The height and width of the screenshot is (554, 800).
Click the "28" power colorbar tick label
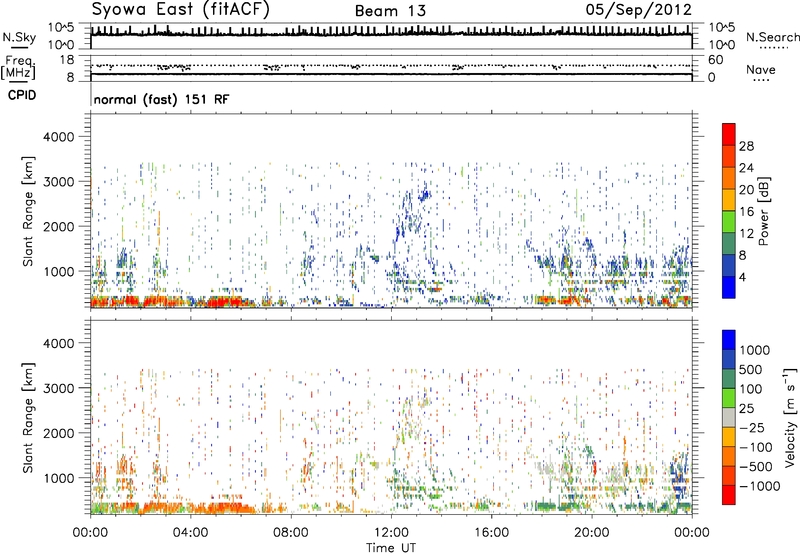coord(746,146)
